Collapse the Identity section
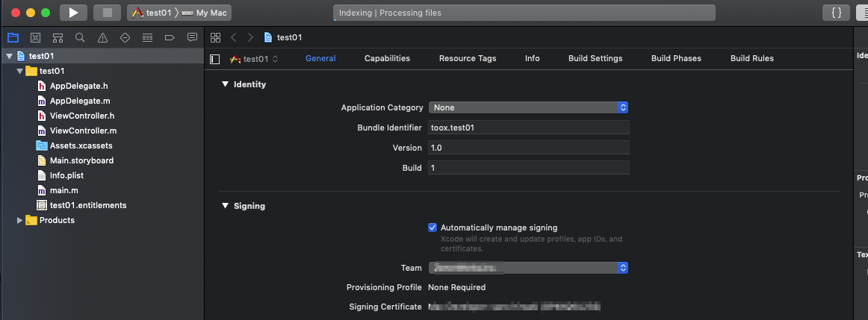 (x=225, y=84)
